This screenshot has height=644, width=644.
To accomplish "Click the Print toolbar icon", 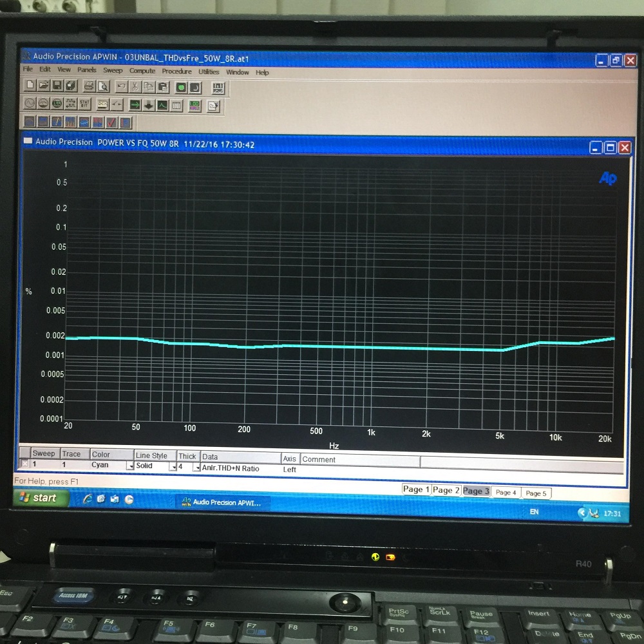I will point(89,86).
